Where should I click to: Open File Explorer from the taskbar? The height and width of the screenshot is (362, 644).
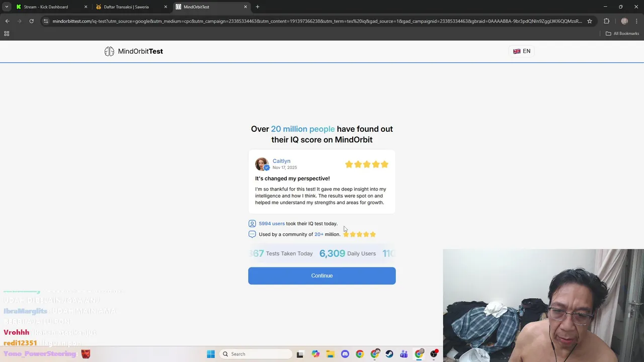330,354
